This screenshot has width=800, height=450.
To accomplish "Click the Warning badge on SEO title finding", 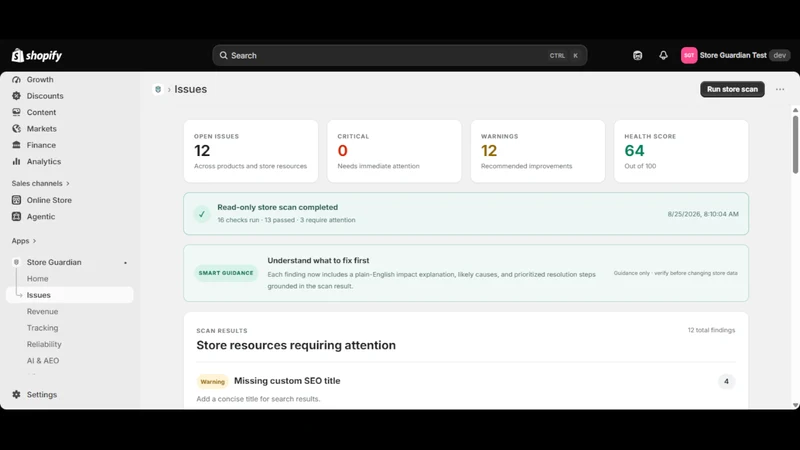I will [212, 382].
